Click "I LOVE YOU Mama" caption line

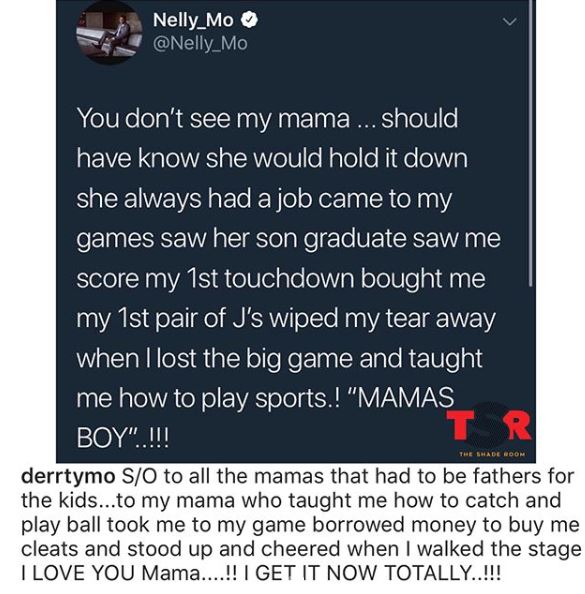pyautogui.click(x=261, y=573)
